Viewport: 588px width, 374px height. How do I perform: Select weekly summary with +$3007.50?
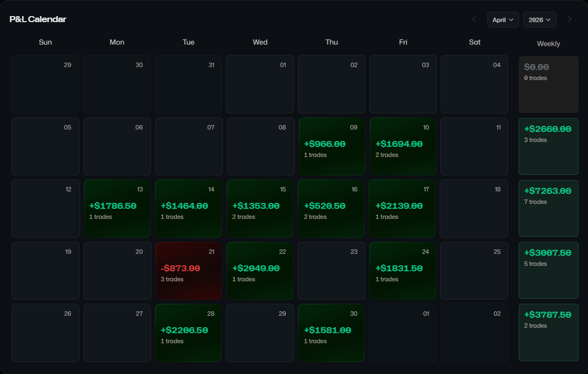(x=549, y=270)
